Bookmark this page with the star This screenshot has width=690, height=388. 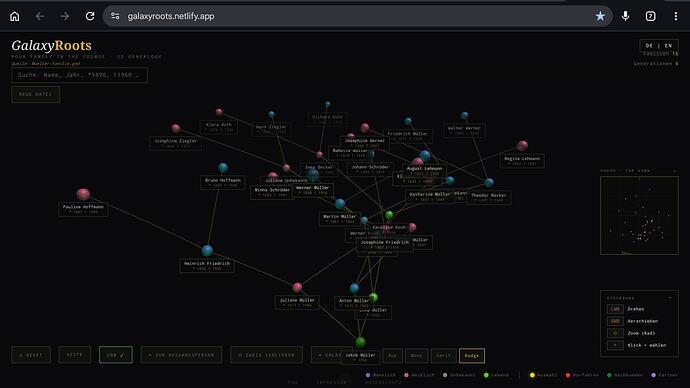point(600,16)
